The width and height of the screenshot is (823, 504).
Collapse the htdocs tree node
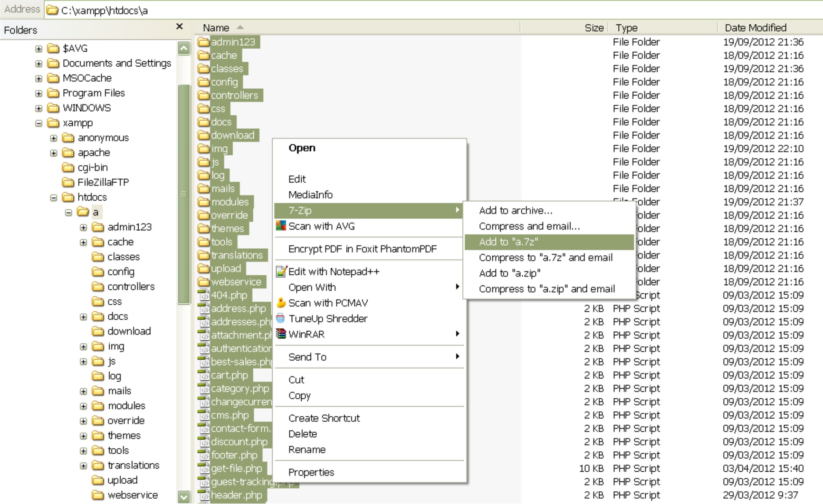pyautogui.click(x=53, y=197)
